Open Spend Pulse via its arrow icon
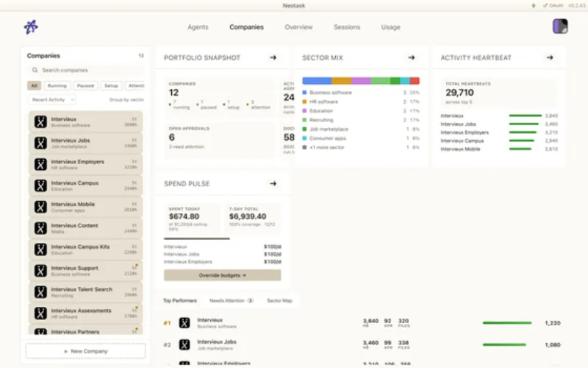This screenshot has width=588, height=368. coord(273,183)
